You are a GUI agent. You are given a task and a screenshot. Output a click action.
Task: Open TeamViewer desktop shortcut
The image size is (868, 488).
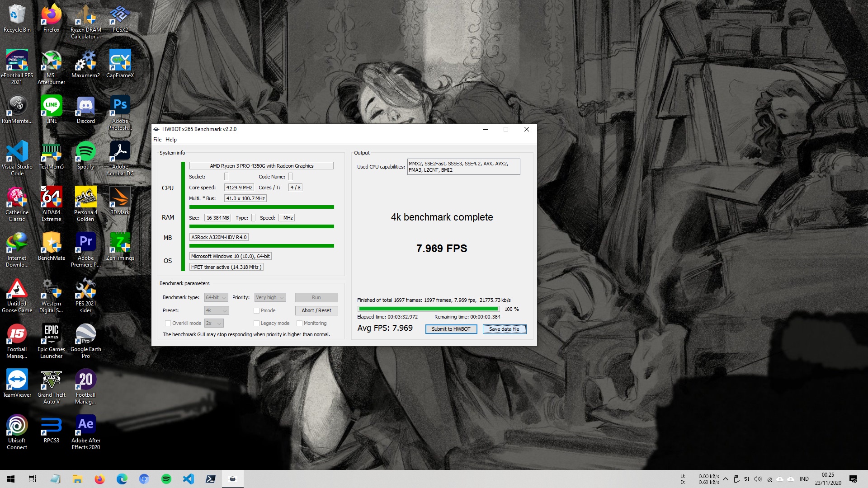[x=17, y=384]
